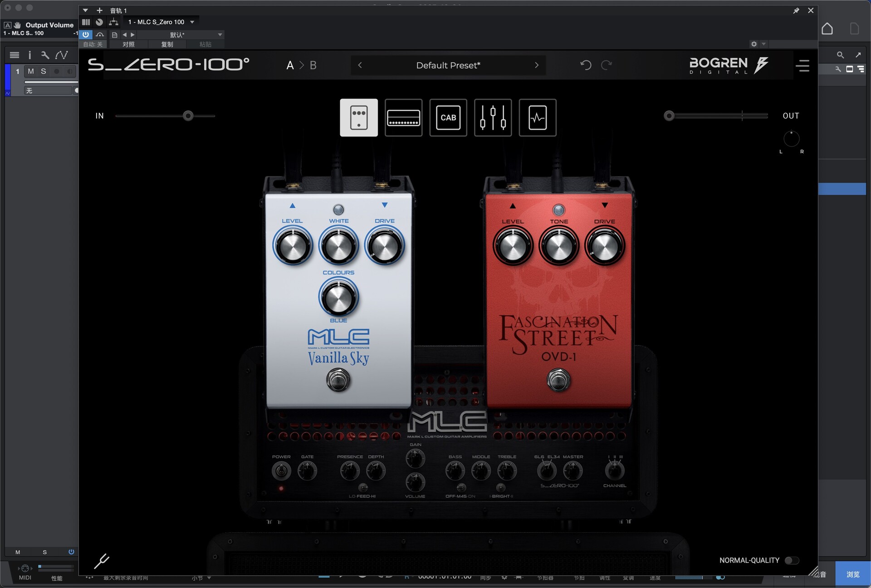Viewport: 871px width, 588px height.
Task: Open the hamburger menu icon
Action: point(802,66)
